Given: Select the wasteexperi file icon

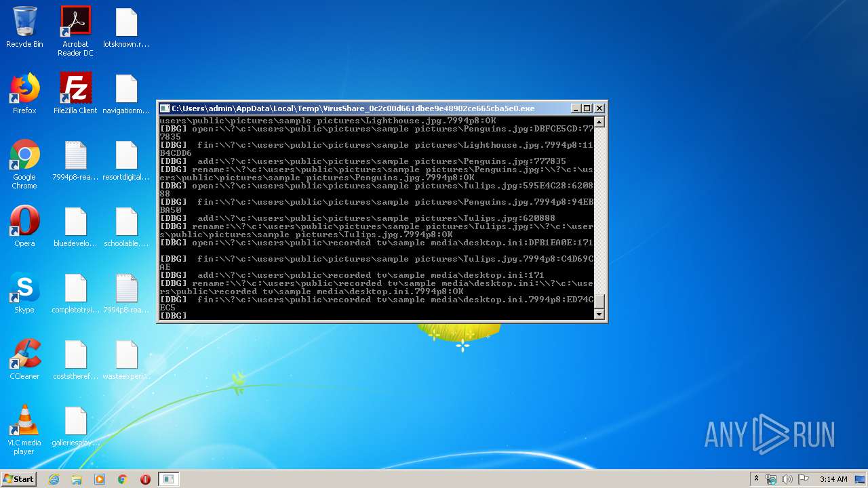Looking at the screenshot, I should pos(126,359).
